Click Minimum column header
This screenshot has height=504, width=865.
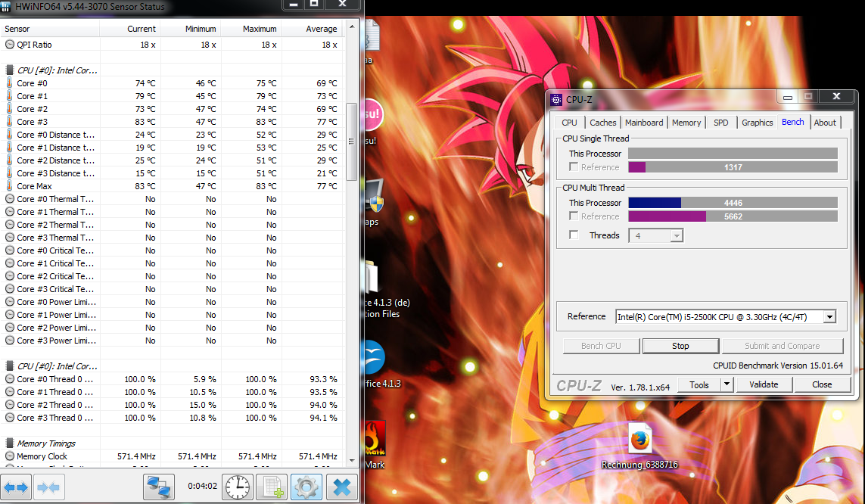click(191, 29)
